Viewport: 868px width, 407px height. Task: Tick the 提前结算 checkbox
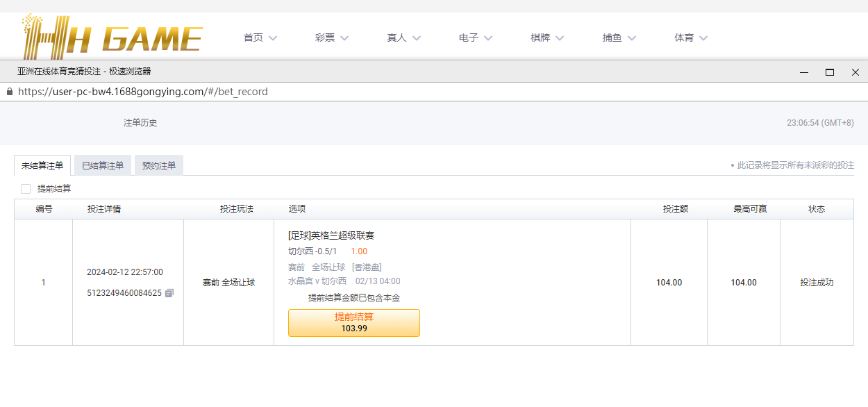point(26,189)
